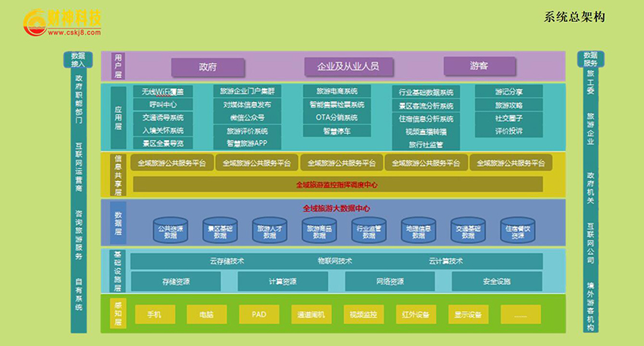Select the 社交圈子 block

click(x=509, y=118)
